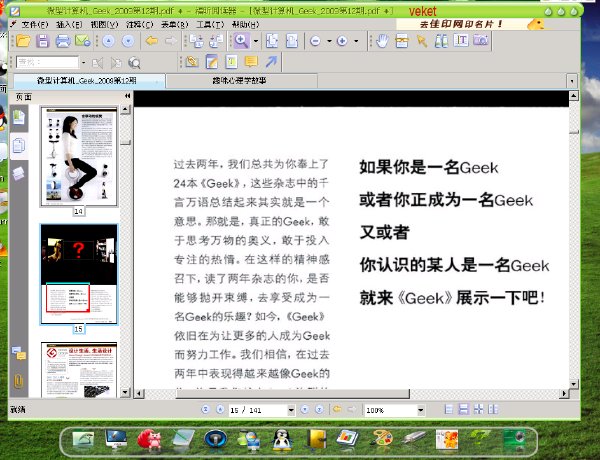
Task: Open the Comments panel in left sidebar
Action: [18, 353]
